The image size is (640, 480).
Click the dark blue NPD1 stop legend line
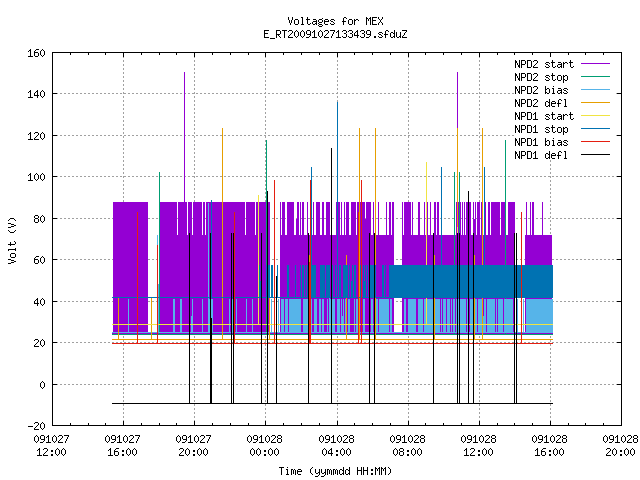click(595, 129)
